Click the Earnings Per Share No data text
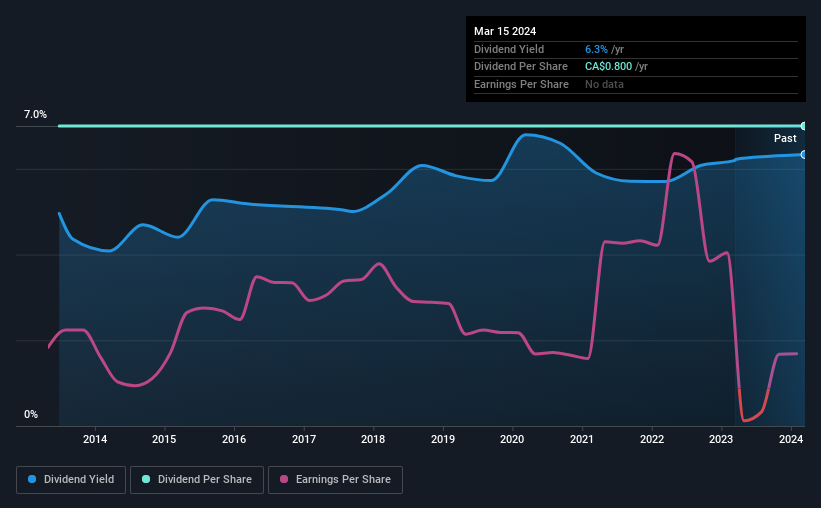 coord(604,84)
